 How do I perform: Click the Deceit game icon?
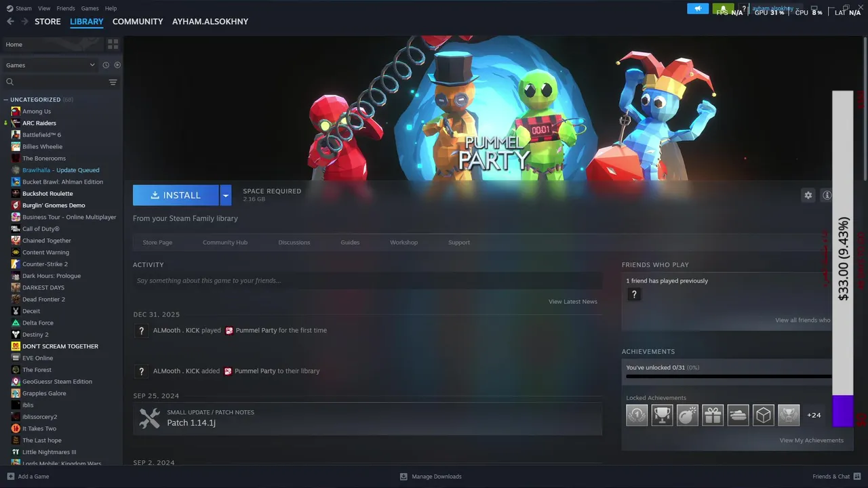pyautogui.click(x=16, y=311)
